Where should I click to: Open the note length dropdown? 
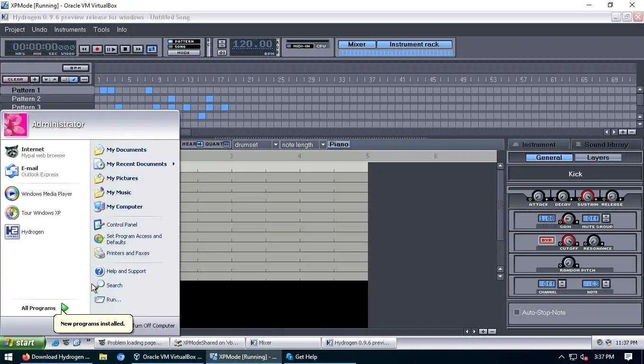303,145
